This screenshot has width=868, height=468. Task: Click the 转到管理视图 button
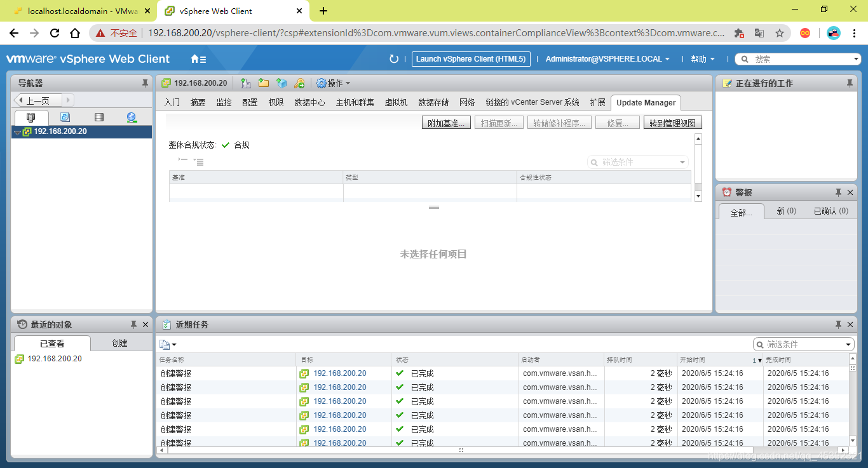coord(672,123)
